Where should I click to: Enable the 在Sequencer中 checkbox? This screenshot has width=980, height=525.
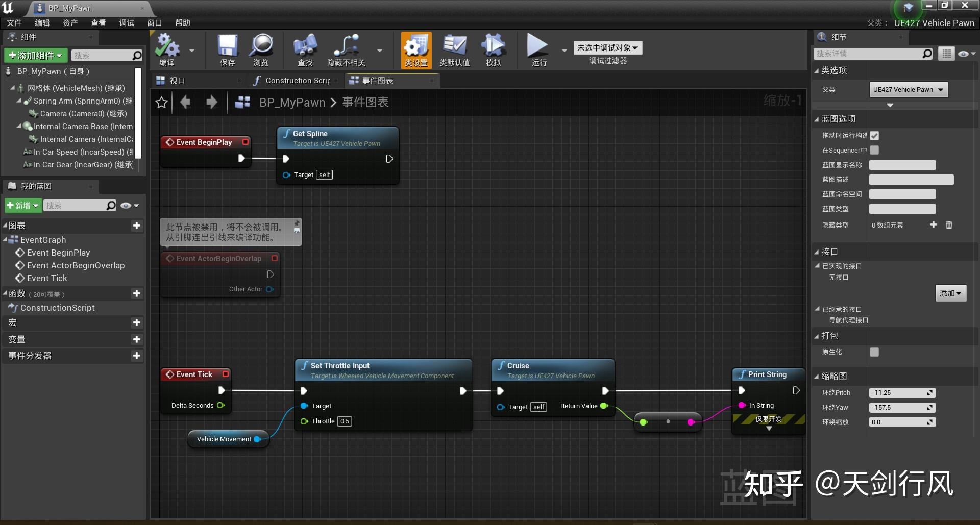(x=875, y=150)
